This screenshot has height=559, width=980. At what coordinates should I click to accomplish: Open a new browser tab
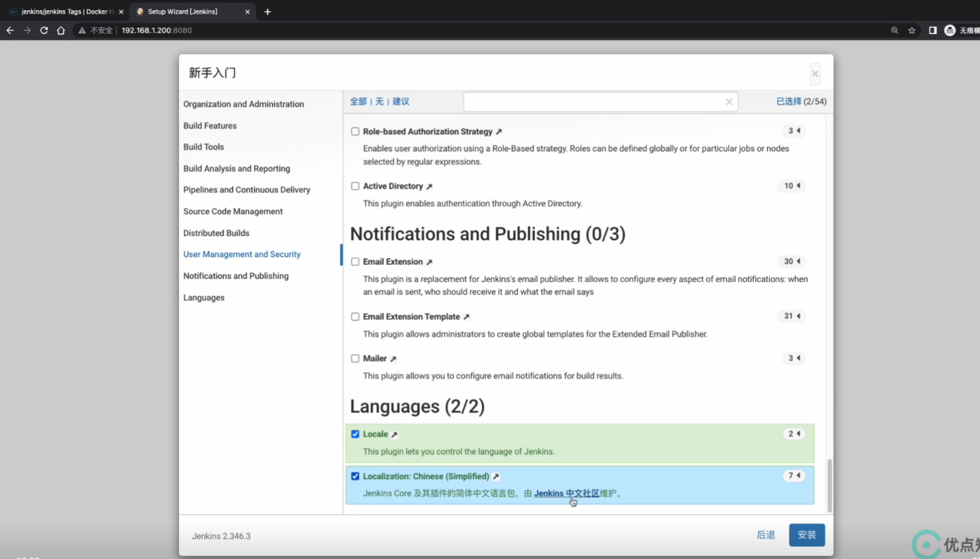[x=267, y=12]
